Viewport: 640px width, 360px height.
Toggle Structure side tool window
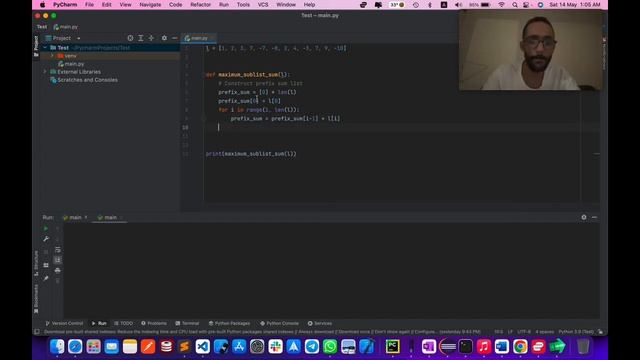[x=36, y=263]
